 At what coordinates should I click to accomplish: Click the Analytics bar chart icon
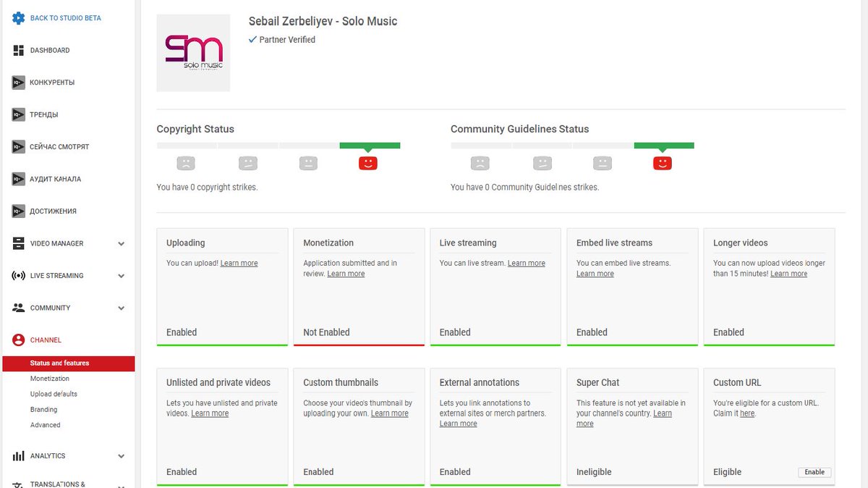pyautogui.click(x=18, y=456)
